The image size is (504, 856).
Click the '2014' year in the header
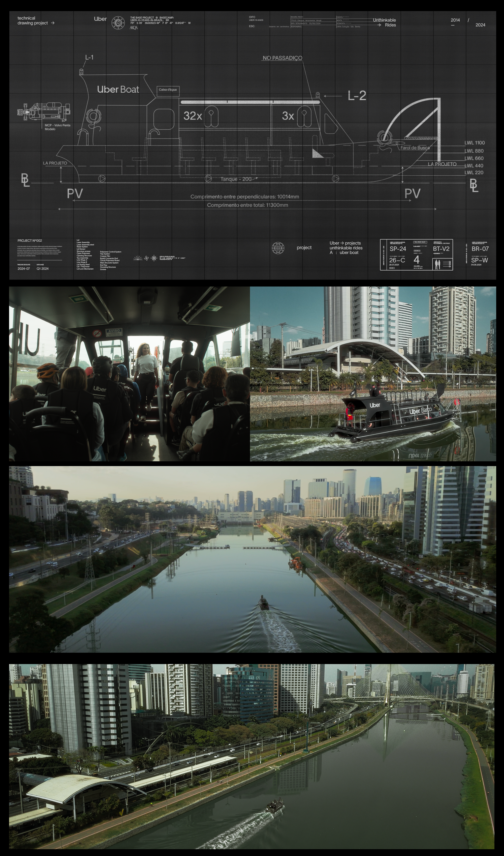(x=455, y=20)
